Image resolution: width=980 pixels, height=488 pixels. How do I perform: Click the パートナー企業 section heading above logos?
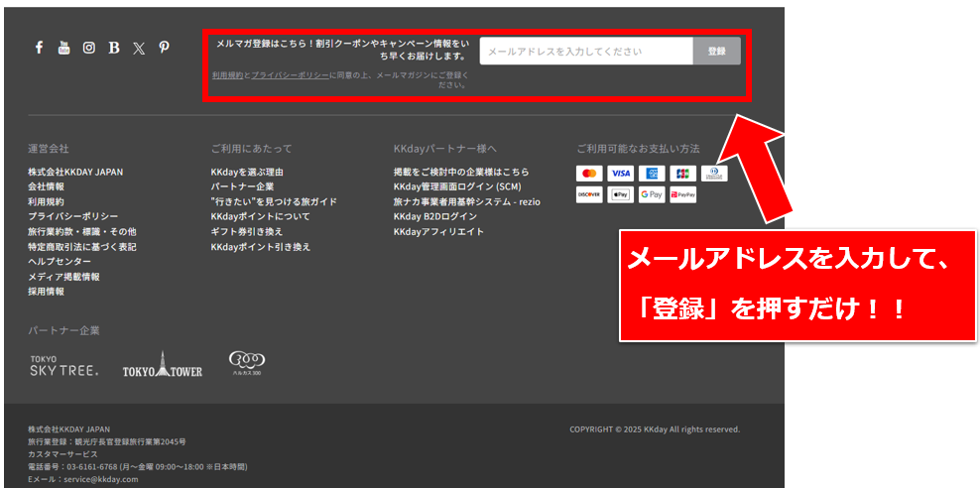(63, 330)
